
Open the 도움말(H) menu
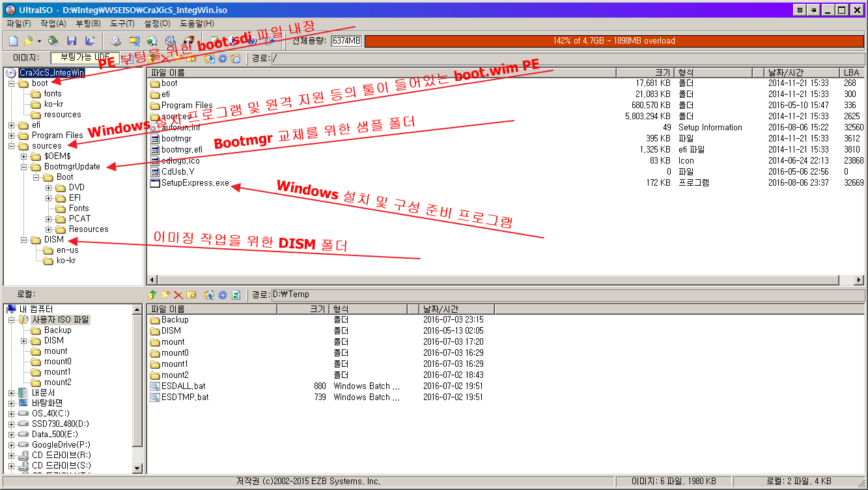(x=196, y=23)
